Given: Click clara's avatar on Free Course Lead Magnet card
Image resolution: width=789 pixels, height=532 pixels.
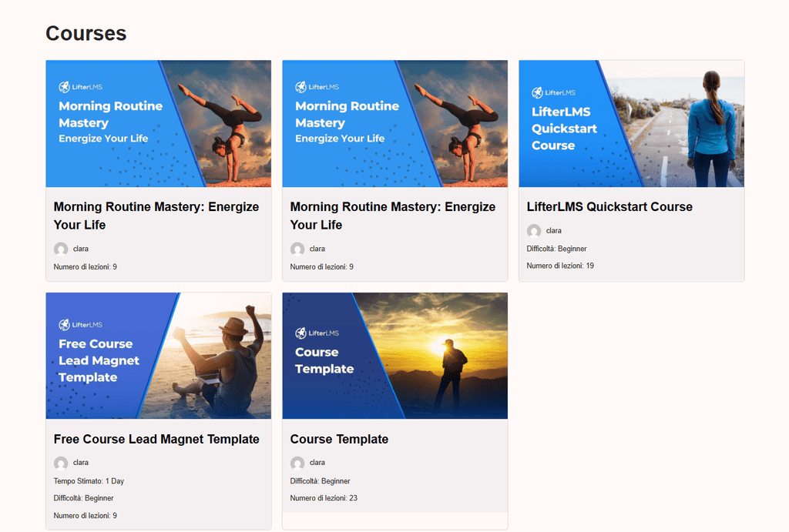Looking at the screenshot, I should pyautogui.click(x=61, y=463).
